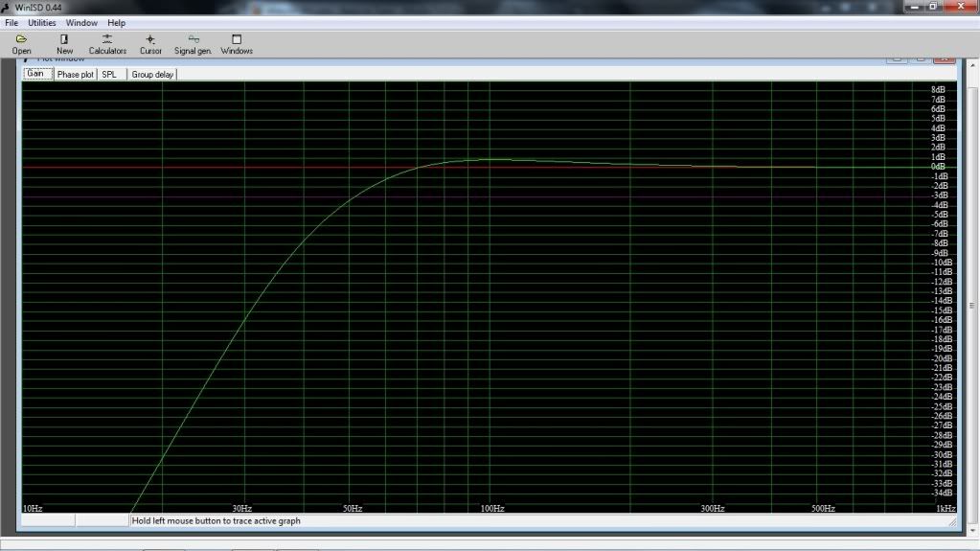Click the WinISD title bar app icon
980x551 pixels.
pos(6,7)
